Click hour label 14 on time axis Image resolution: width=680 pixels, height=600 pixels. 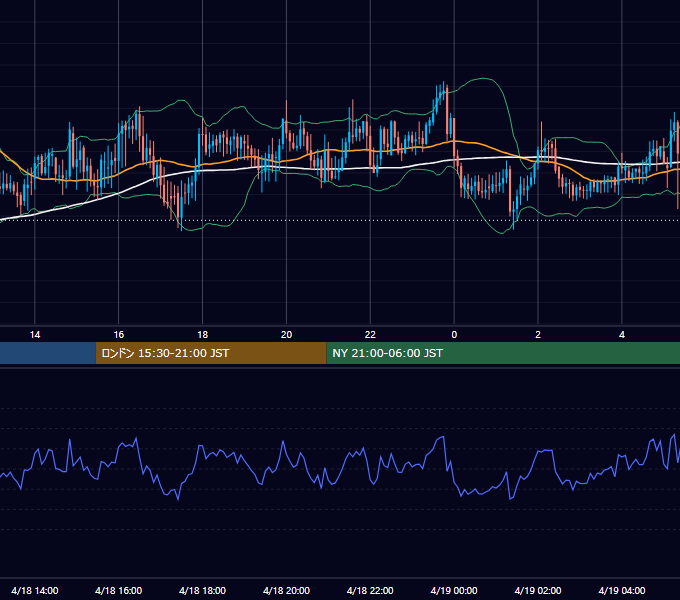(x=35, y=335)
